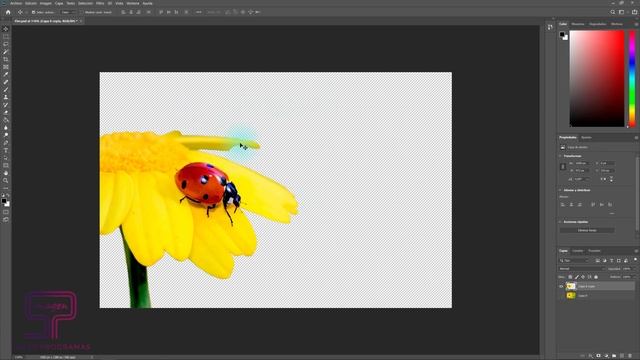The height and width of the screenshot is (360, 640).
Task: Click the Home icon in options bar
Action: (x=8, y=12)
